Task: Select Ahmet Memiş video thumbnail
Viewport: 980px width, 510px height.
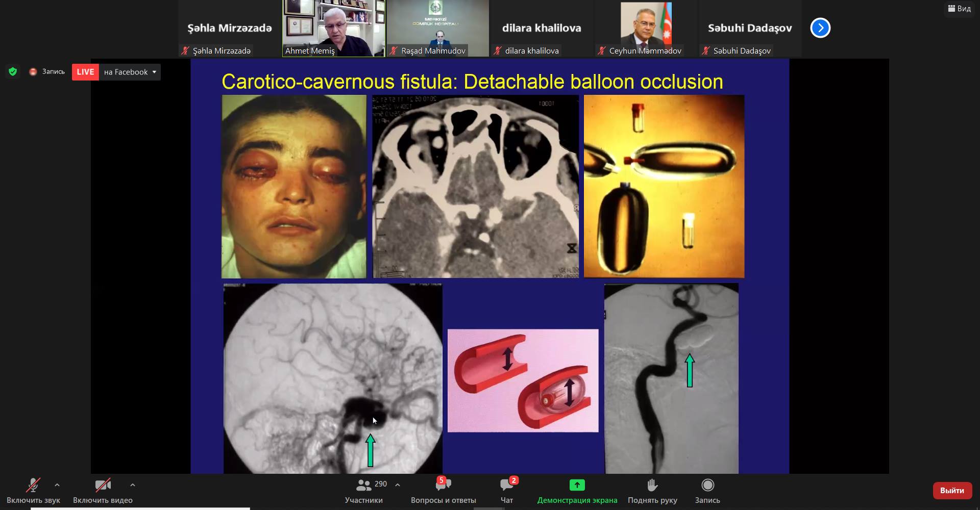Action: 333,28
